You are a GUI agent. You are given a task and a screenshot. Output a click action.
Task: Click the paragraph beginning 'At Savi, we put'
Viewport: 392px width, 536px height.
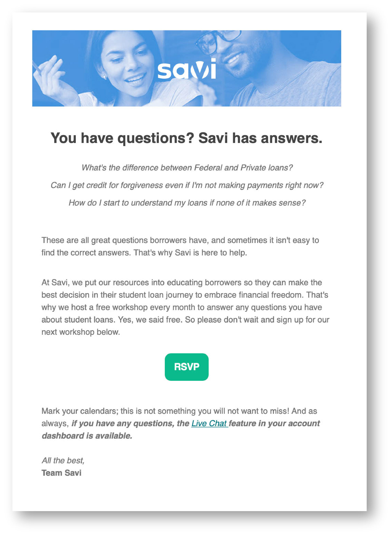[185, 307]
